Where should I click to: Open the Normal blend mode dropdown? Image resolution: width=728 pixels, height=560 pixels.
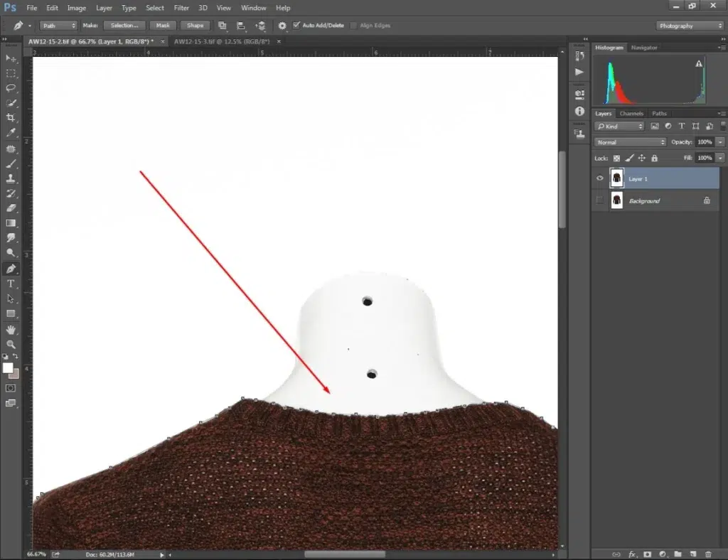click(630, 142)
